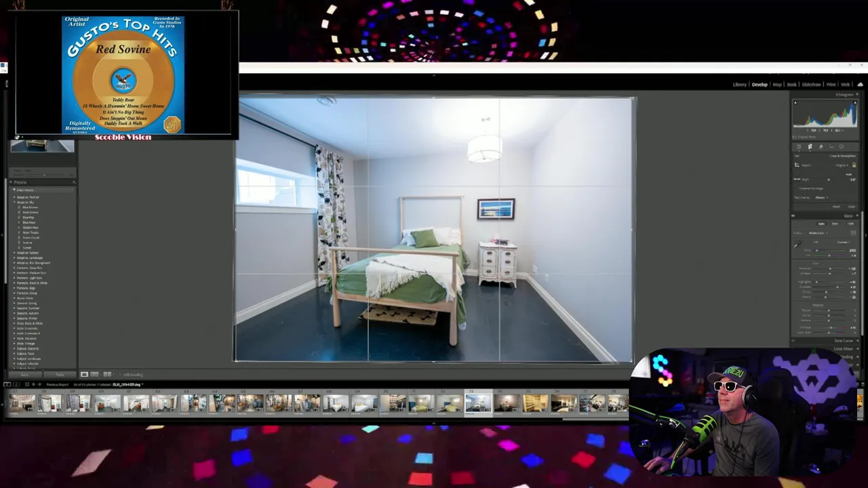
Task: Select the Edit sliders tool icon
Action: coord(799,146)
